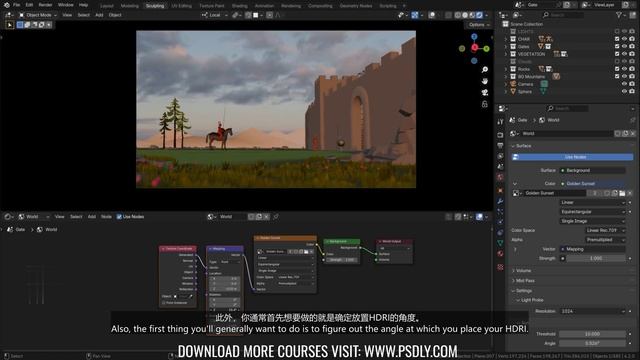
Task: Expand the VEGETATION collection tree
Action: (x=506, y=54)
